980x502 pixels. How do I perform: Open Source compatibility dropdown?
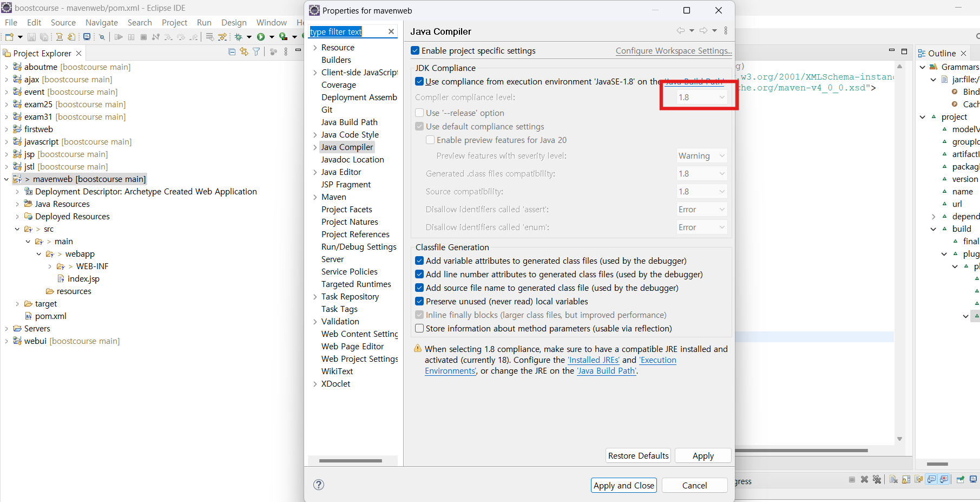tap(701, 192)
